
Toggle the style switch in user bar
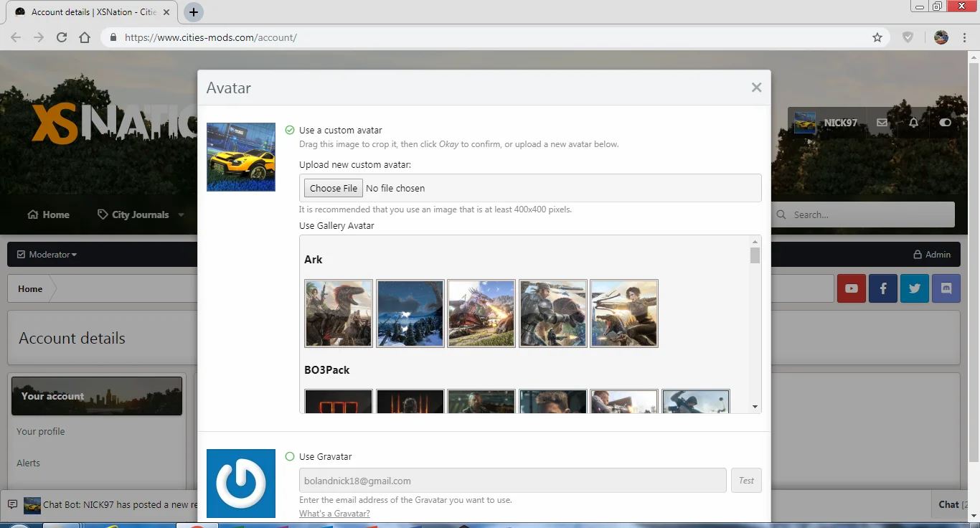tap(945, 123)
